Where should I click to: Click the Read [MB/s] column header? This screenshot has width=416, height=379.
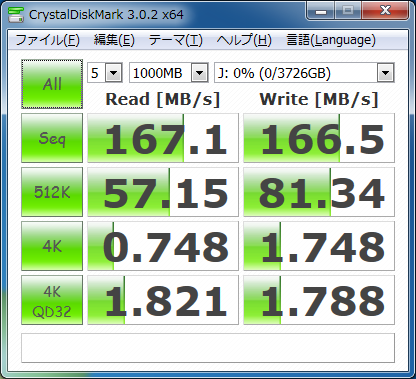[x=163, y=99]
